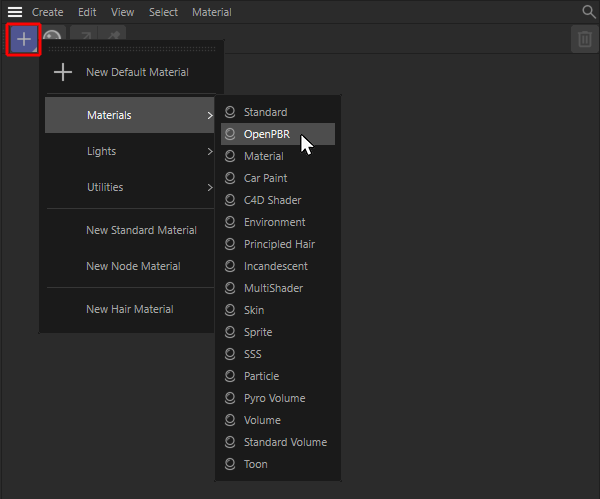Click the Toon material icon

(231, 464)
